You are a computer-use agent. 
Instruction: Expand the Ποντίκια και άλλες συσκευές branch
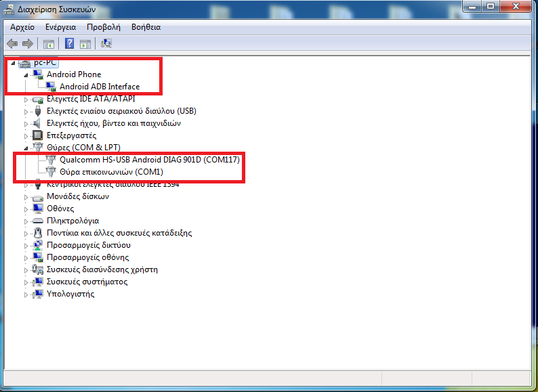coord(26,234)
